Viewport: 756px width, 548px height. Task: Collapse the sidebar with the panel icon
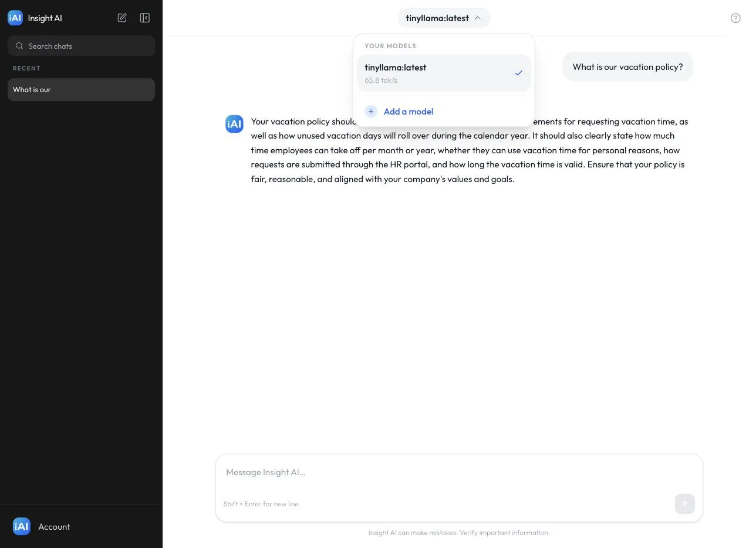coord(145,18)
